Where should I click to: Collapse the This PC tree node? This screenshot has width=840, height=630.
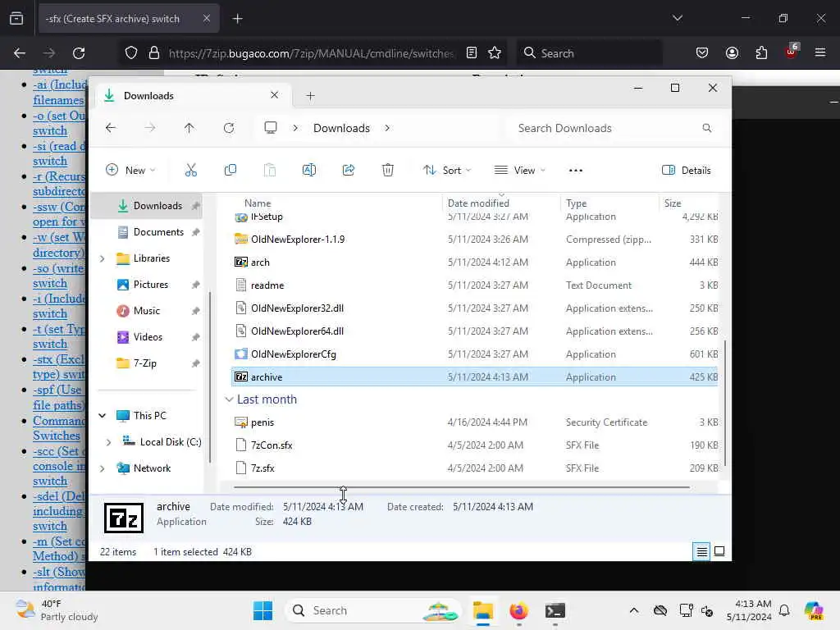tap(103, 416)
